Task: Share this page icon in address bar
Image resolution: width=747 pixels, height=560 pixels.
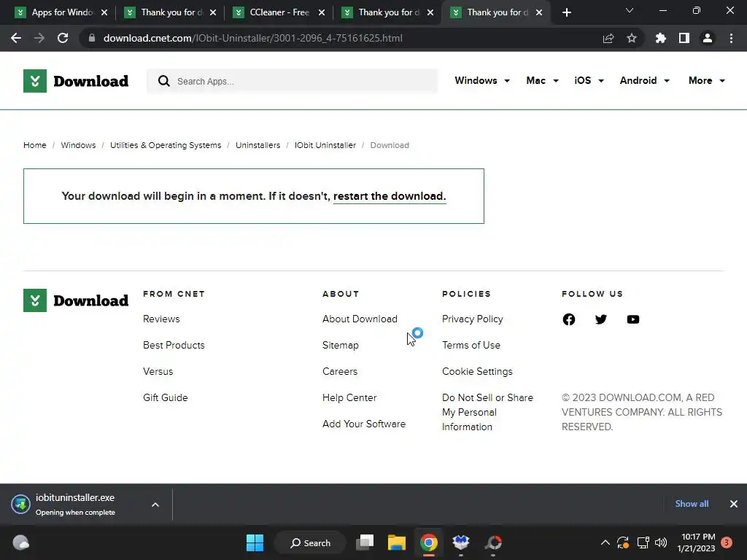Action: [608, 38]
